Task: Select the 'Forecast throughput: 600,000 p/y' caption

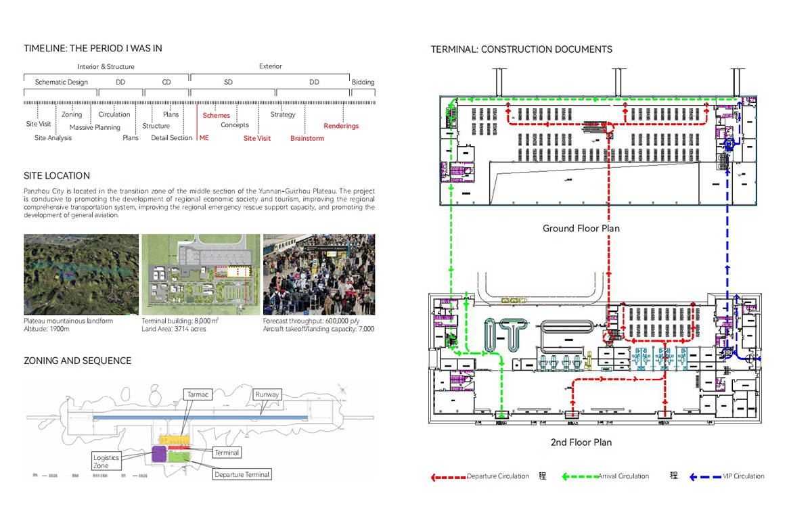Action: pos(312,321)
